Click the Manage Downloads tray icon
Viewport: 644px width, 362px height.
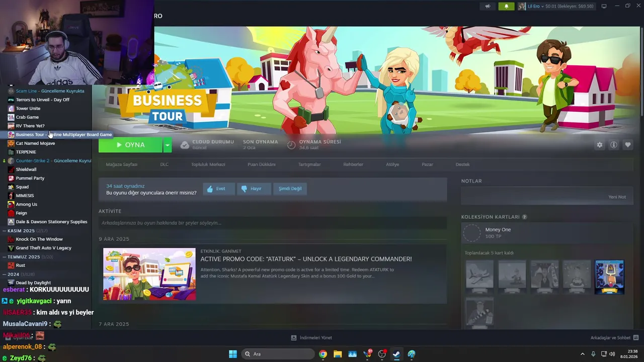click(294, 338)
